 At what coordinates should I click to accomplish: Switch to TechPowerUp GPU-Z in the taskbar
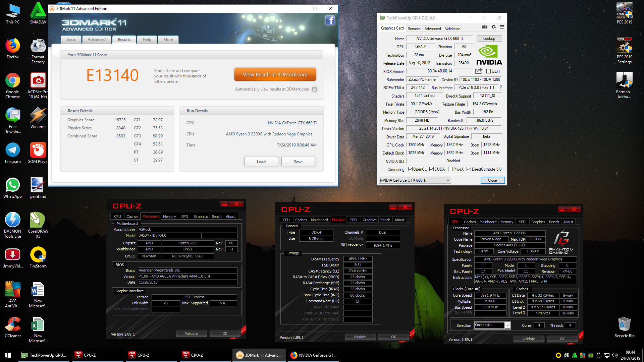(x=44, y=355)
